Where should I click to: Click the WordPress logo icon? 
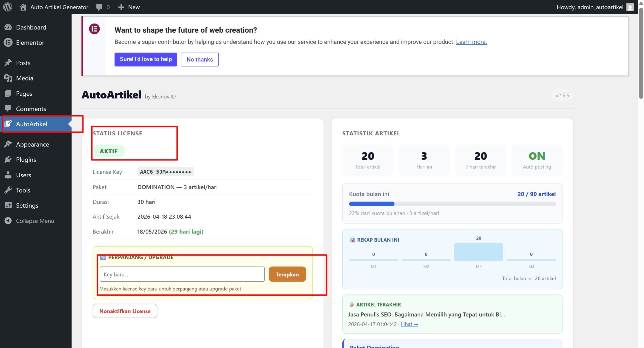[8, 7]
